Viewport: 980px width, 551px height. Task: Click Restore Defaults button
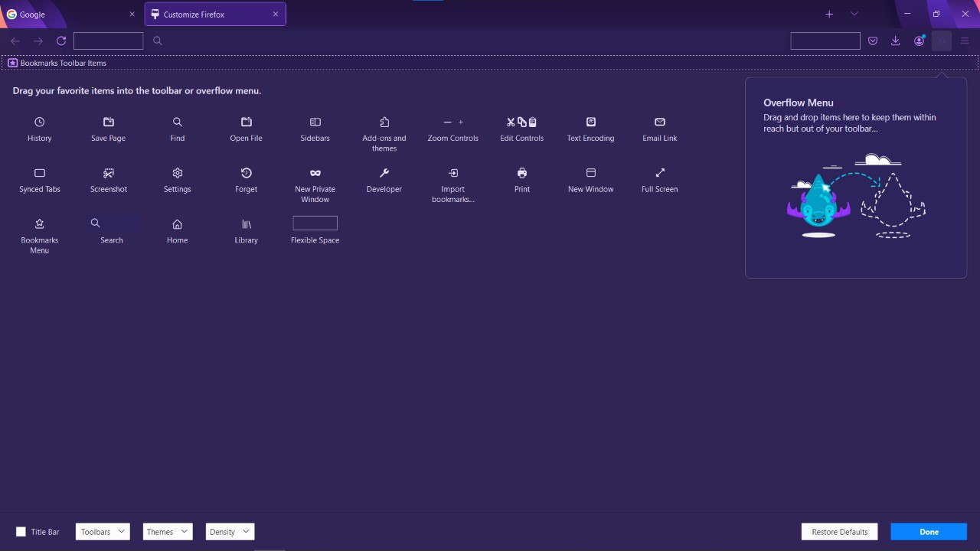pyautogui.click(x=840, y=532)
